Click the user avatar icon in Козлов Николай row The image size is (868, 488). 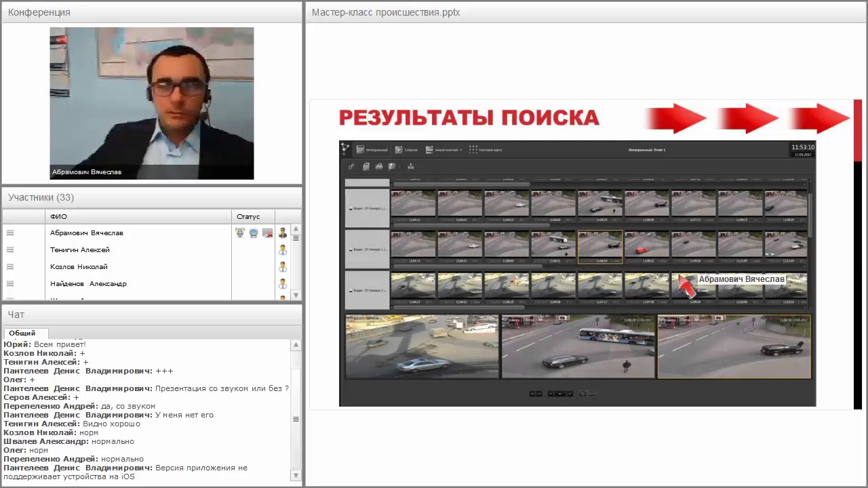(x=283, y=266)
